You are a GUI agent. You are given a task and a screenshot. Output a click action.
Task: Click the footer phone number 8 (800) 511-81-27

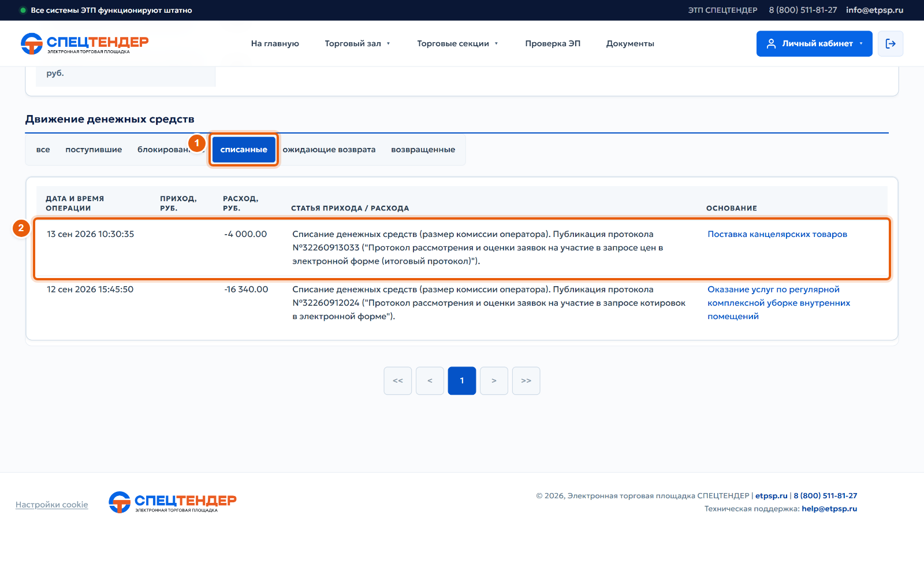pyautogui.click(x=825, y=495)
